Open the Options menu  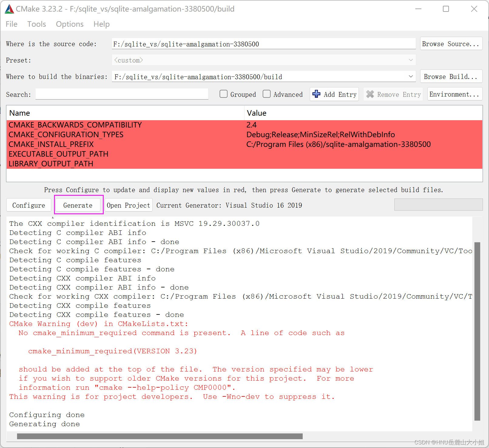[x=70, y=24]
